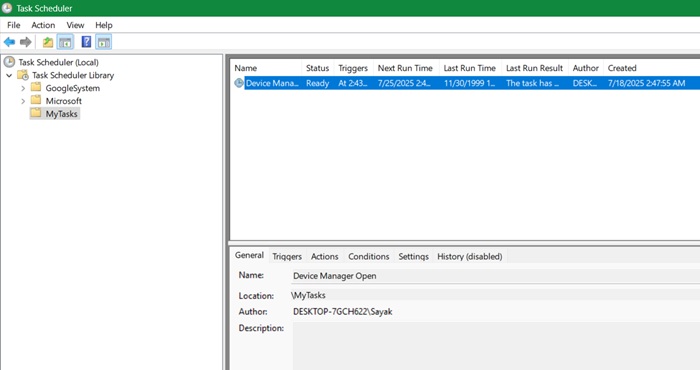The width and height of the screenshot is (700, 370).
Task: Sort by the Last Run Result column
Action: 535,68
